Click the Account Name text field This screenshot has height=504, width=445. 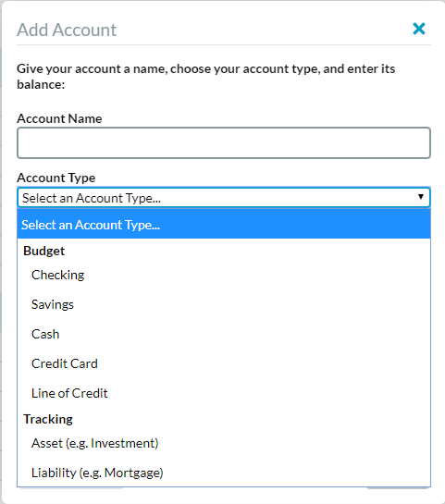pyautogui.click(x=224, y=142)
